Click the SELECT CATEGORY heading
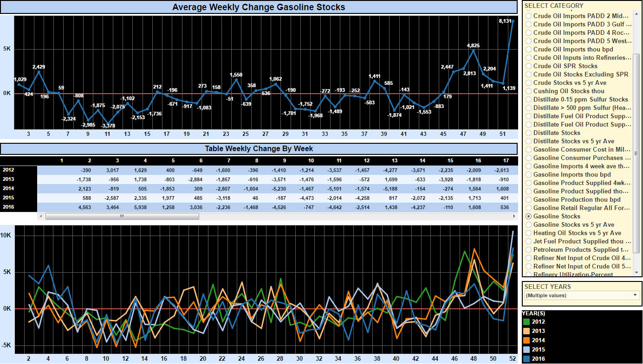This screenshot has height=364, width=643. pyautogui.click(x=554, y=6)
